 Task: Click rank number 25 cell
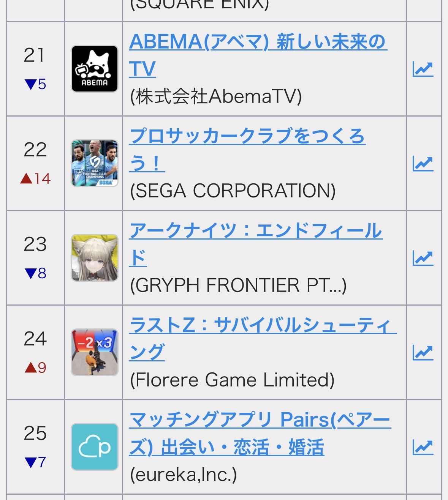pyautogui.click(x=35, y=433)
